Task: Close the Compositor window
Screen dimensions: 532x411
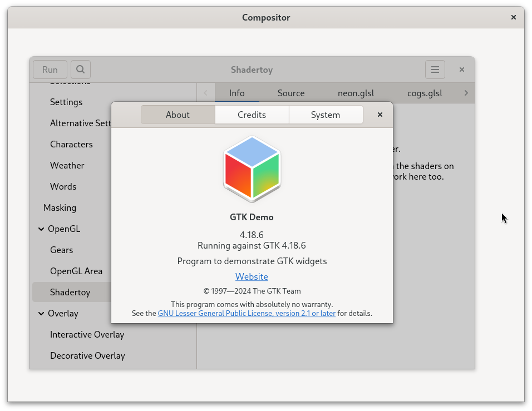Action: click(513, 17)
